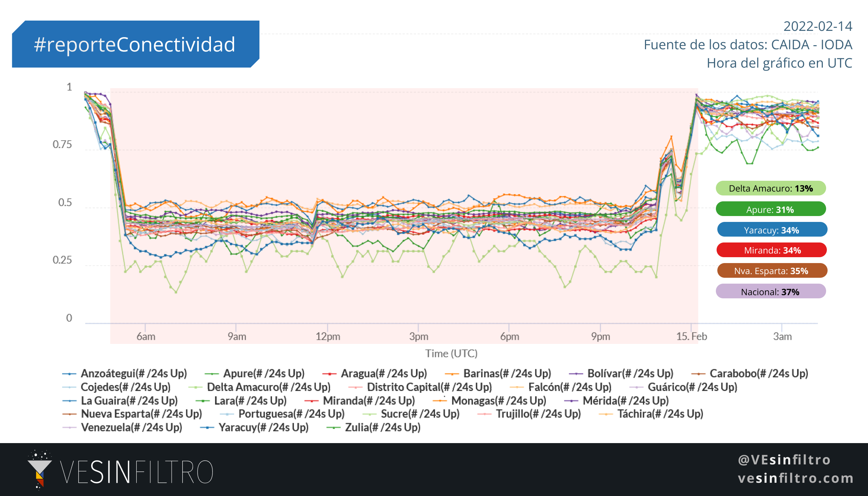The width and height of the screenshot is (868, 496).
Task: Click the Mérida legend entry
Action: click(x=617, y=400)
